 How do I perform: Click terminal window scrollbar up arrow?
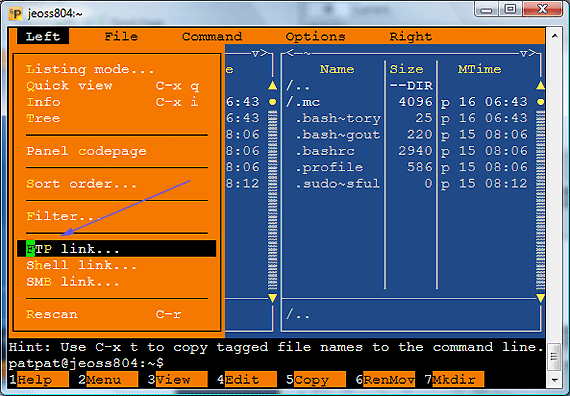555,36
